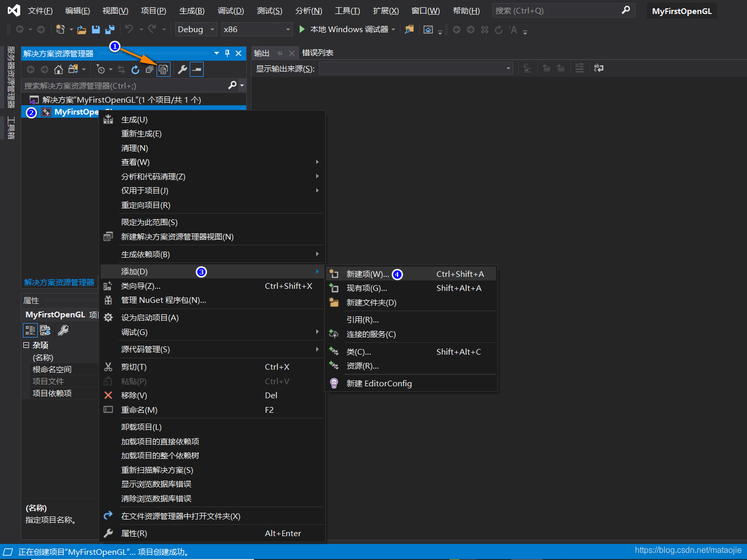The height and width of the screenshot is (560, 747).
Task: Click the Solution Explorer search box
Action: click(x=124, y=86)
